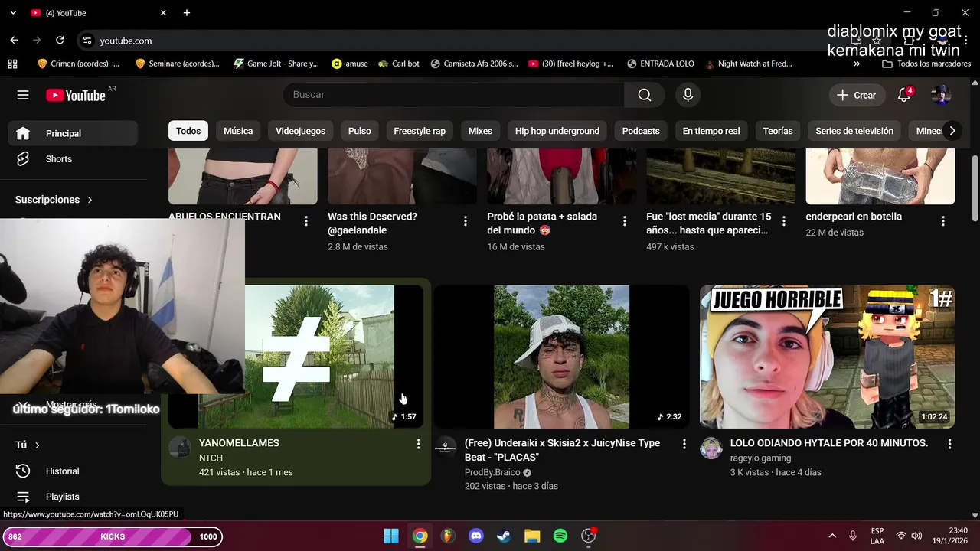Open the tab search dropdown arrow

[13, 13]
